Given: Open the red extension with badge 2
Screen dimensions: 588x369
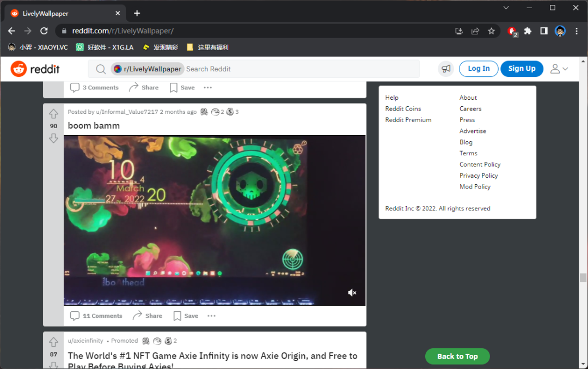Looking at the screenshot, I should [512, 32].
